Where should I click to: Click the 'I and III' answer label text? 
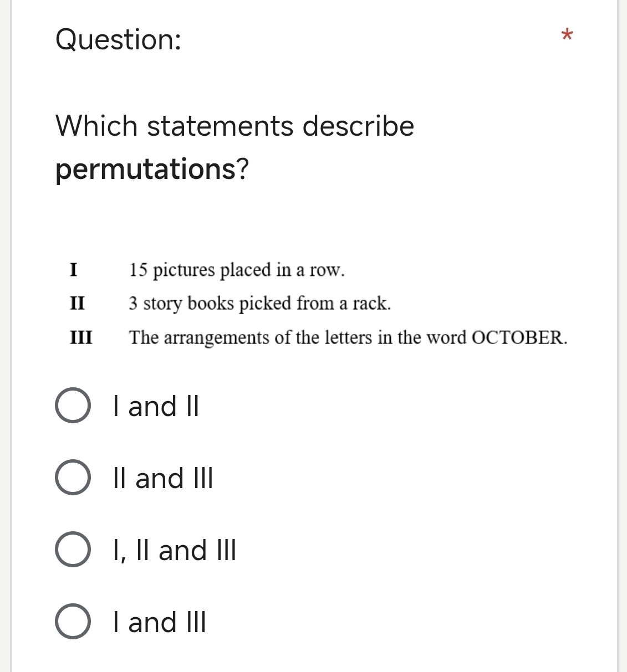click(x=160, y=622)
